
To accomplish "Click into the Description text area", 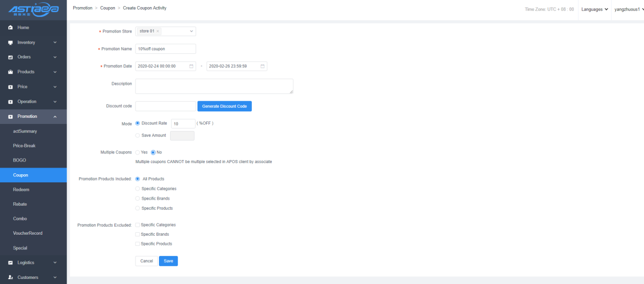I will click(x=214, y=86).
